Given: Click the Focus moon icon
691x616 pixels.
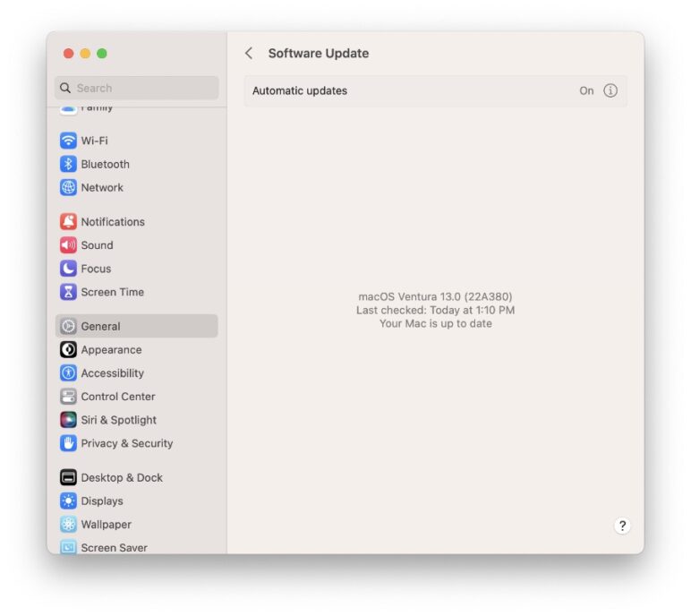Looking at the screenshot, I should coord(68,269).
